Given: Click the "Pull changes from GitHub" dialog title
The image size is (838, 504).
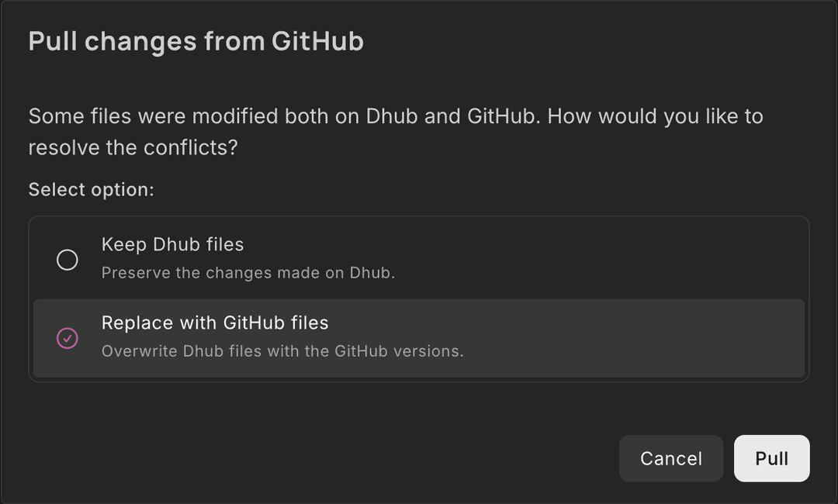Looking at the screenshot, I should [196, 41].
